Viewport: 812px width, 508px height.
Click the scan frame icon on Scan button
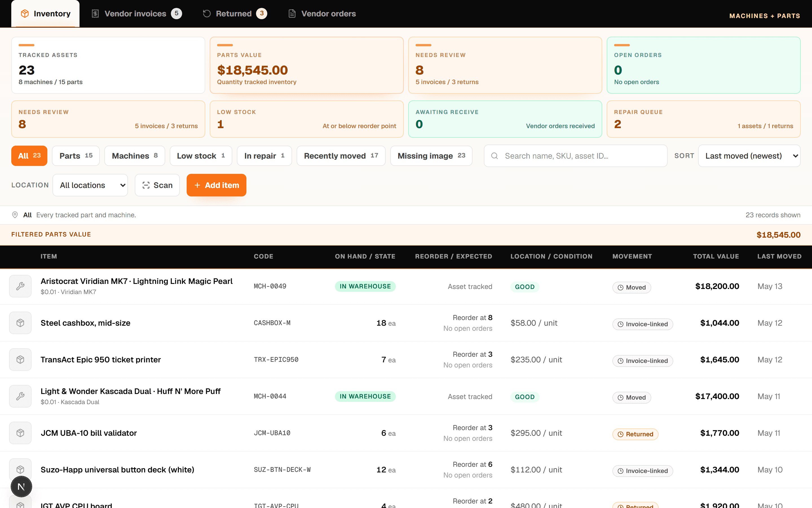(x=146, y=185)
